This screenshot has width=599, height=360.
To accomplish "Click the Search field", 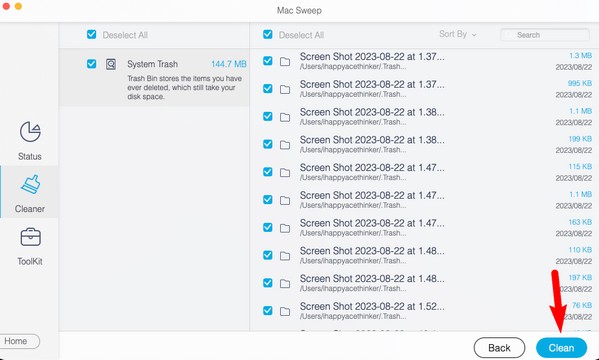I will pyautogui.click(x=545, y=35).
